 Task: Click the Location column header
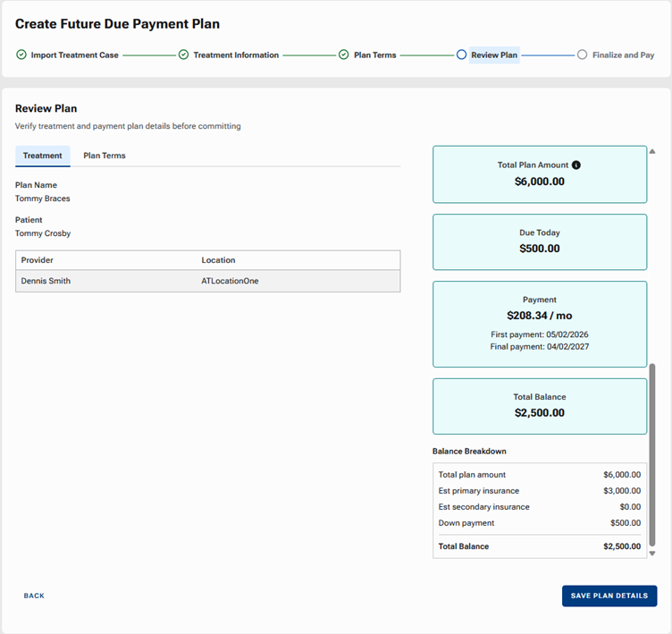pos(218,260)
